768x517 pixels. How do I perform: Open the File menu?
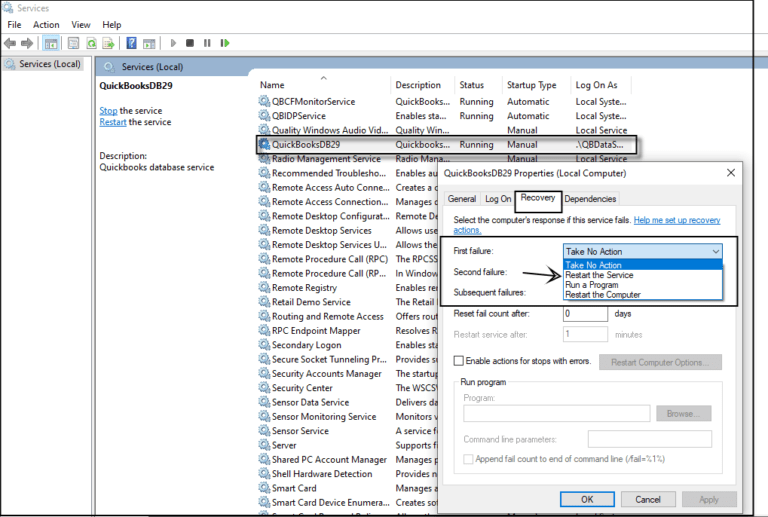pos(14,24)
